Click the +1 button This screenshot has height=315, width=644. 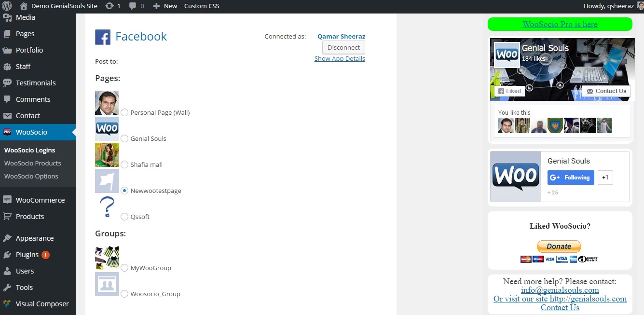pos(605,178)
